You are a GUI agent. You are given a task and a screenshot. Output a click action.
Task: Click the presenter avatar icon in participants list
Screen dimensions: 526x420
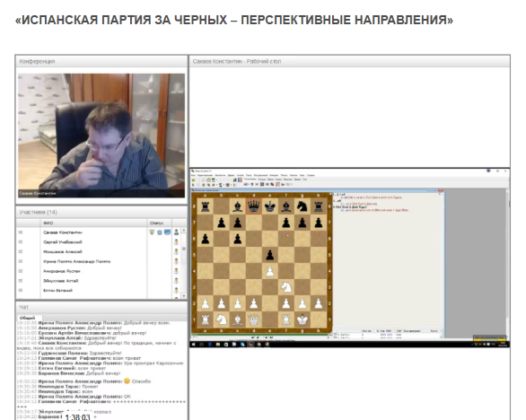click(176, 232)
